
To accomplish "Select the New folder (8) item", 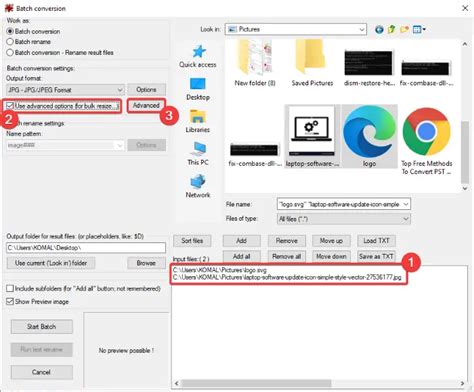I will tap(255, 63).
